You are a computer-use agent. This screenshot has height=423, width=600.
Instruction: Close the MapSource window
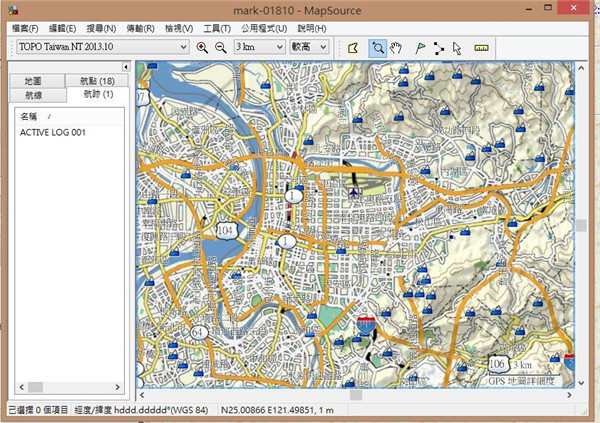pos(573,8)
